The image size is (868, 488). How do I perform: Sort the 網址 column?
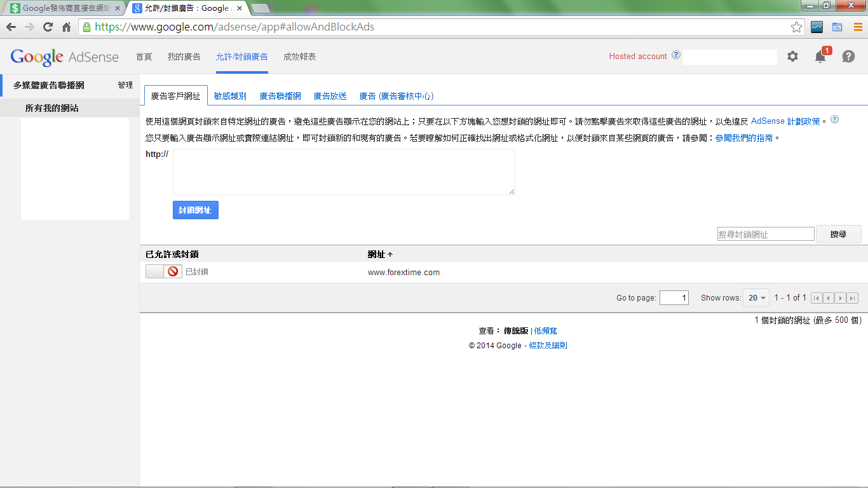coord(380,254)
